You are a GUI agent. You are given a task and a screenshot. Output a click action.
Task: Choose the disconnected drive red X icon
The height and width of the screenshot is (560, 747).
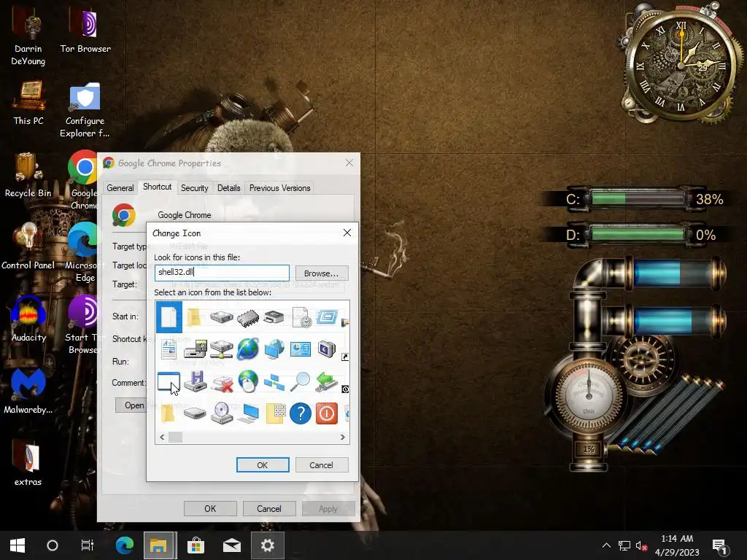[x=222, y=382]
